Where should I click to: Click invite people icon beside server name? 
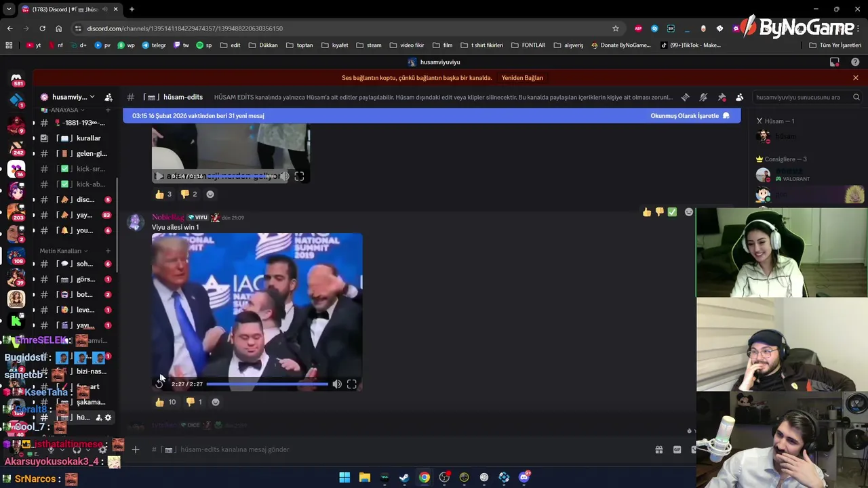pyautogui.click(x=108, y=97)
